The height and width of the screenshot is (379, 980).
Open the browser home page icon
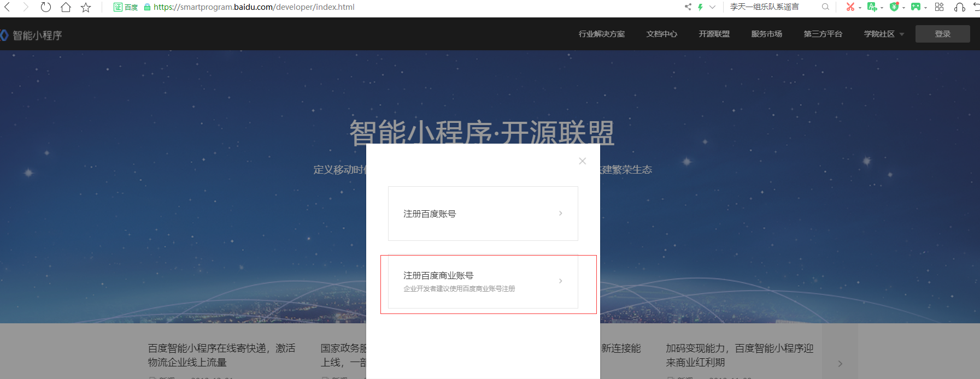[x=66, y=7]
